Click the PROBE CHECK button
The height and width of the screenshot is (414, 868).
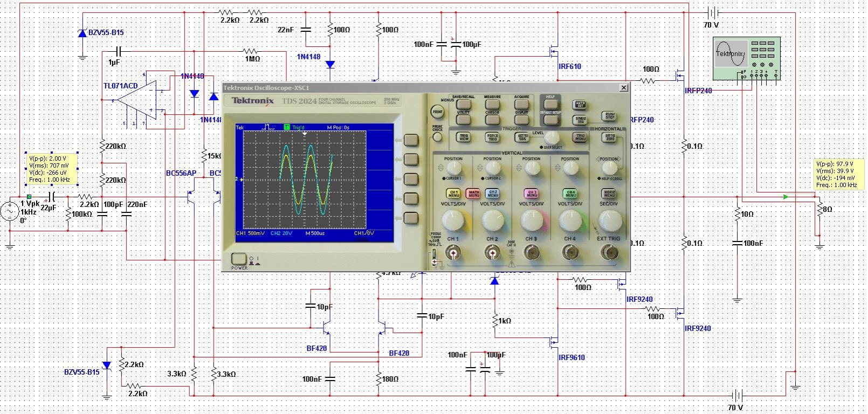coord(437,137)
